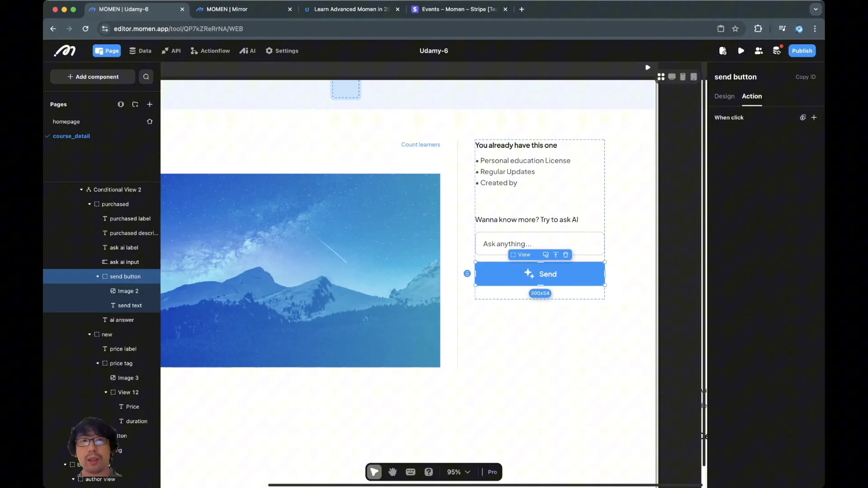Open the Momen logo home icon
Viewport: 868px width, 488px height.
pos(65,51)
